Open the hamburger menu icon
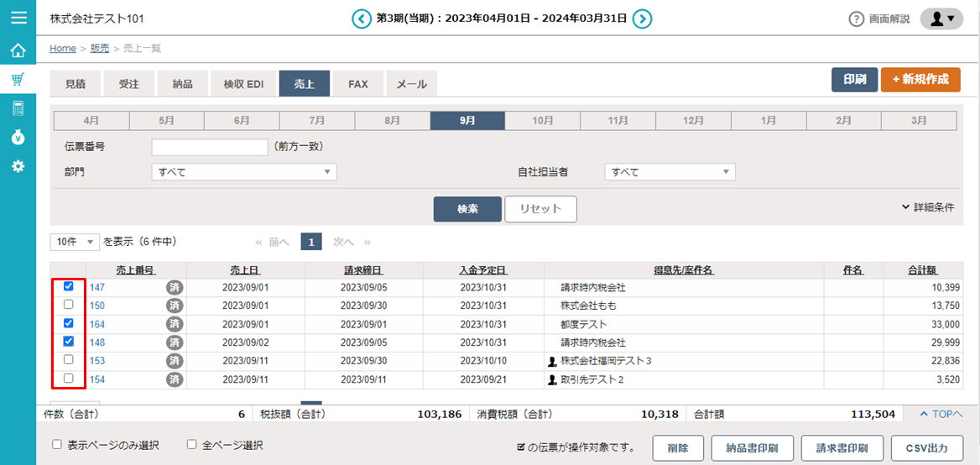The height and width of the screenshot is (465, 980). (x=18, y=18)
